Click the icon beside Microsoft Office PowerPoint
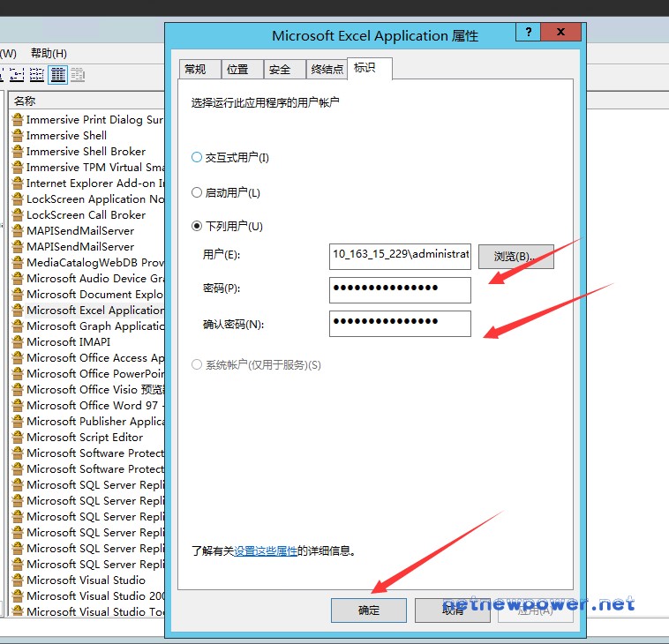This screenshot has width=669, height=644. (x=18, y=373)
